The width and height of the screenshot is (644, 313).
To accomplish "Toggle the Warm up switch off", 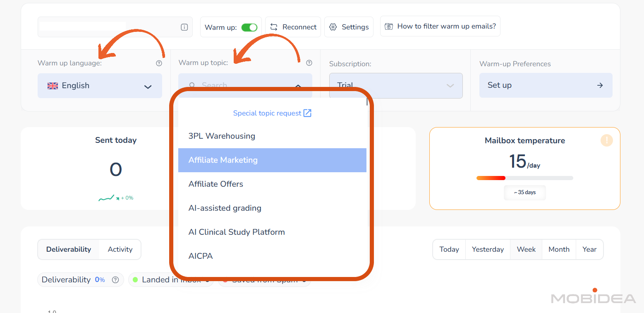I will [x=249, y=27].
